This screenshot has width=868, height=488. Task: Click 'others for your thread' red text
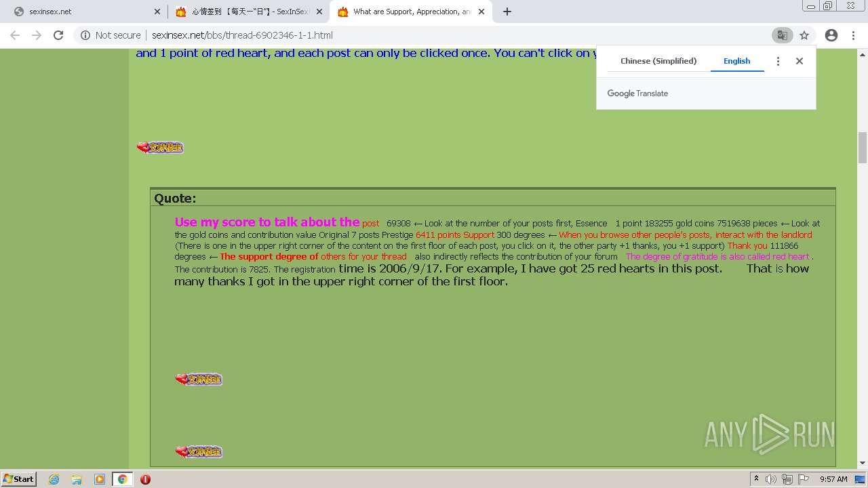pos(363,256)
